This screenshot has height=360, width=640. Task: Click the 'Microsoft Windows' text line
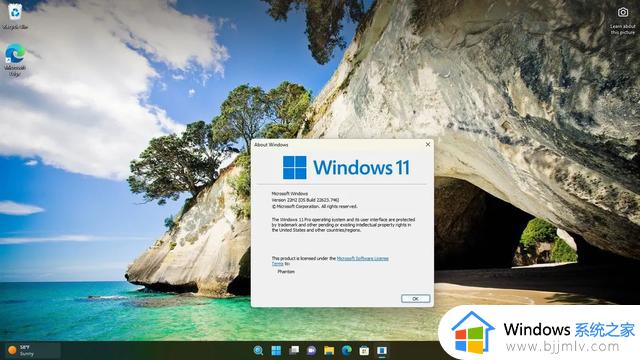(290, 193)
